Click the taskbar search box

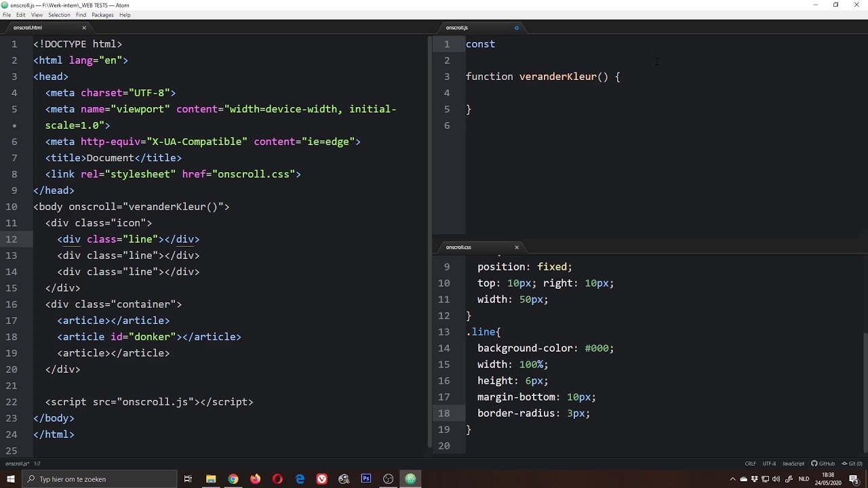tap(99, 479)
